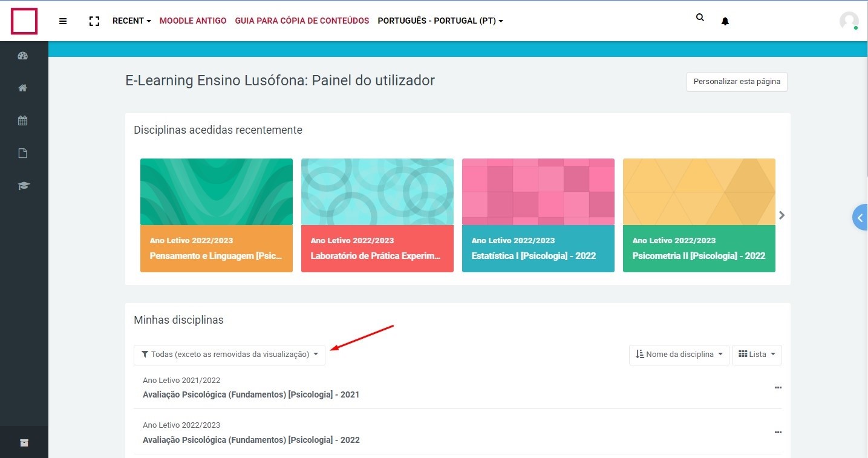Expand the blue side drawer arrow

point(860,217)
